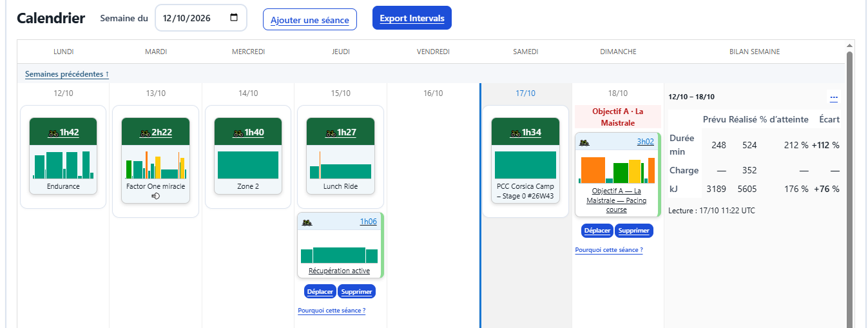868x328 pixels.
Task: Open the Récupération active session title
Action: coord(339,271)
